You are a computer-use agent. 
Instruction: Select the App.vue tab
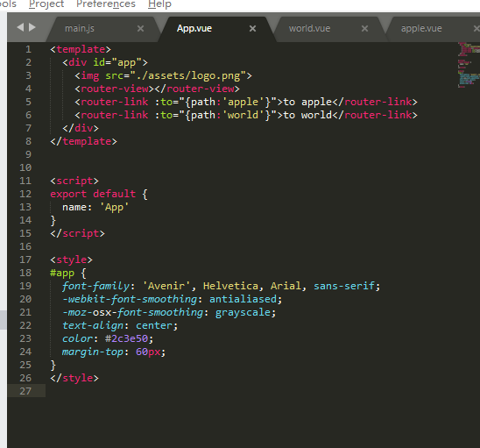click(x=194, y=29)
